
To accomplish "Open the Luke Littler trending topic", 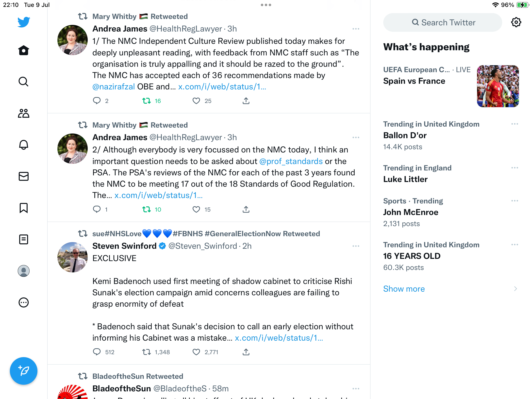I will [405, 179].
